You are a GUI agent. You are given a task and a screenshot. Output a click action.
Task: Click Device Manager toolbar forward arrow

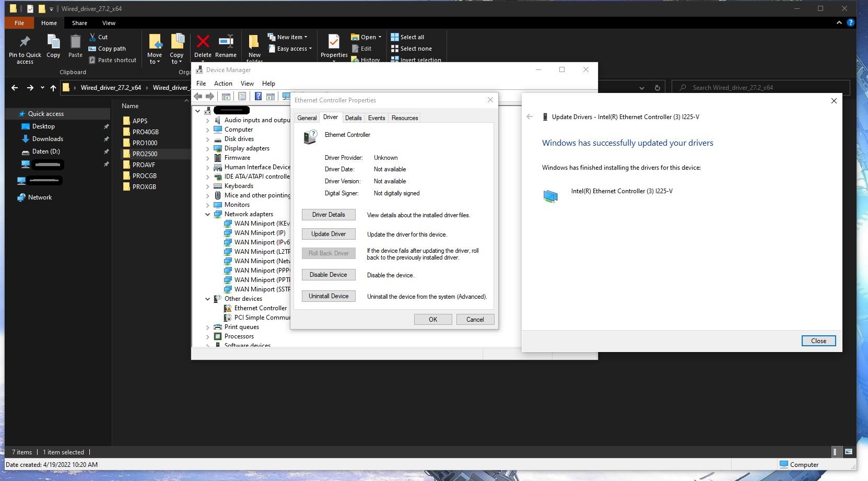209,96
